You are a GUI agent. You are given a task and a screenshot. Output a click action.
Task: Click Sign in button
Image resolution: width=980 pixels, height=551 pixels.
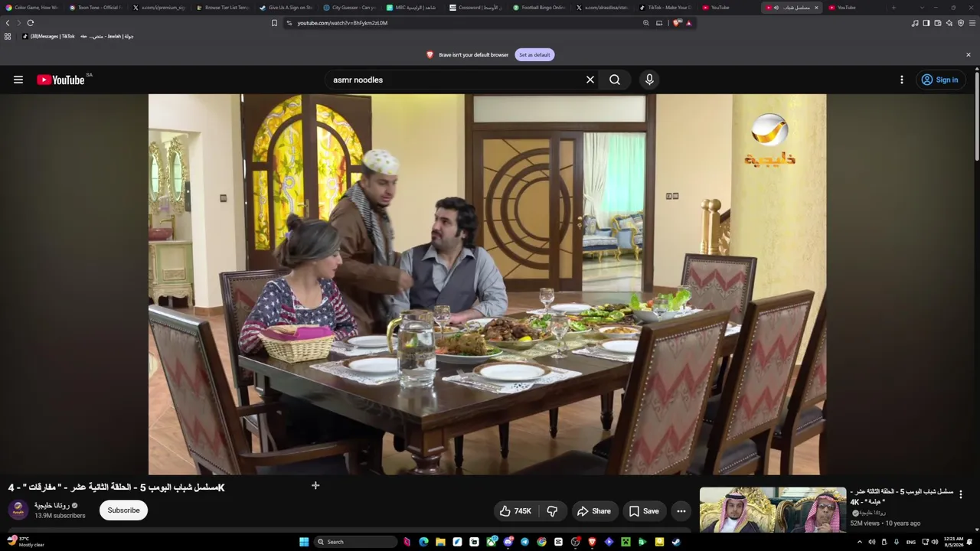[939, 80]
